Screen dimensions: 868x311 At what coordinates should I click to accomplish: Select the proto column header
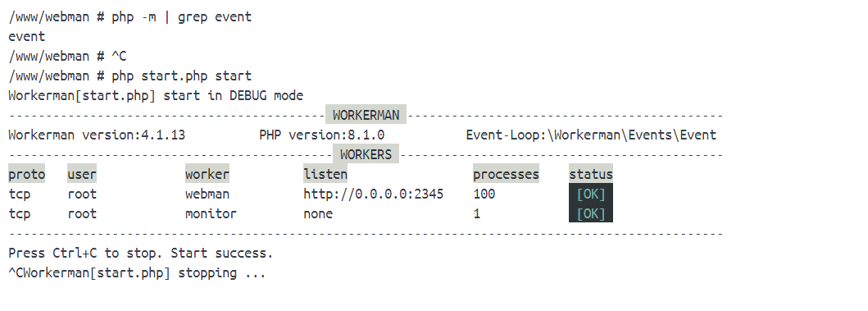tap(26, 174)
